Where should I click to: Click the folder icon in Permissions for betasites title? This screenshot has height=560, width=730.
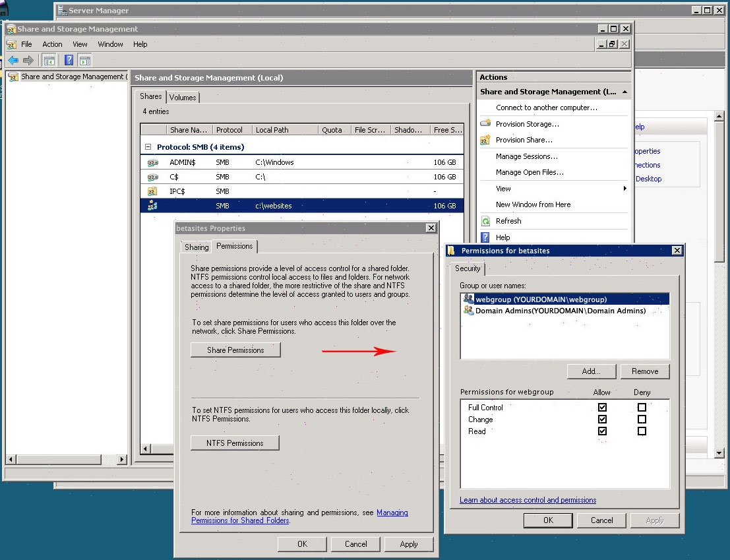click(x=450, y=251)
